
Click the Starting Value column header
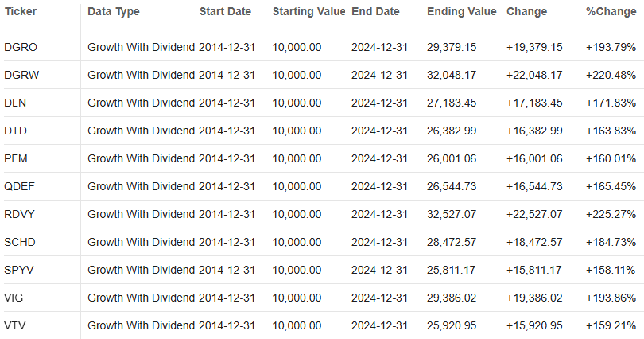tap(308, 12)
